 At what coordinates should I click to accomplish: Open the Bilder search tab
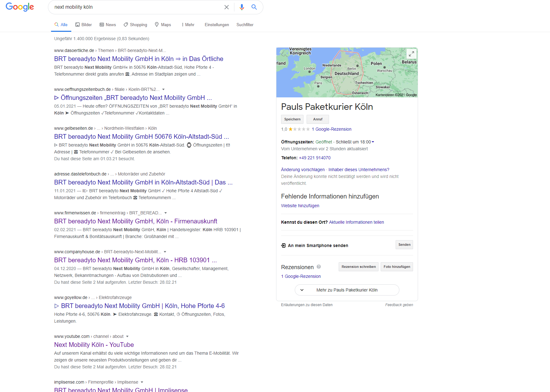tap(83, 25)
